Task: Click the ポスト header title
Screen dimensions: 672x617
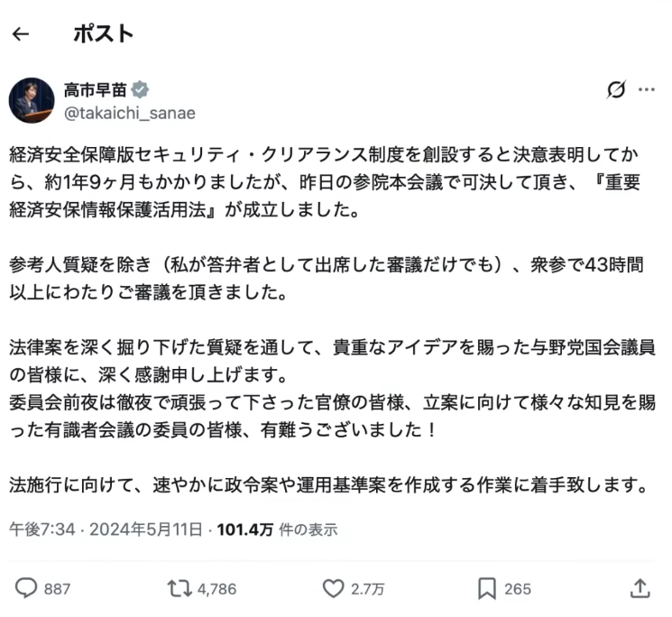Action: [x=103, y=34]
